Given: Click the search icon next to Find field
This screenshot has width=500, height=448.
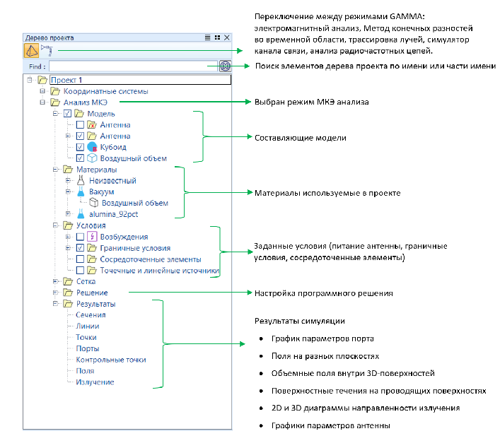Looking at the screenshot, I should click(x=225, y=66).
